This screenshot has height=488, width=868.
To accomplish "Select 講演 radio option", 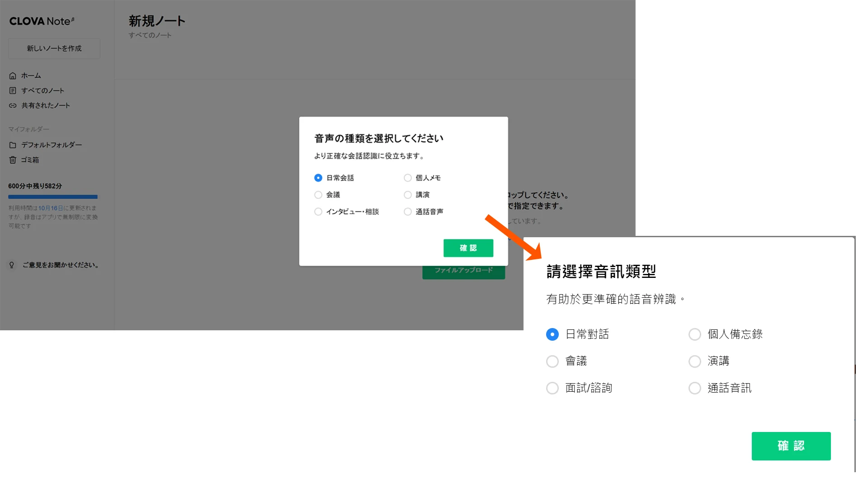I will coord(408,195).
